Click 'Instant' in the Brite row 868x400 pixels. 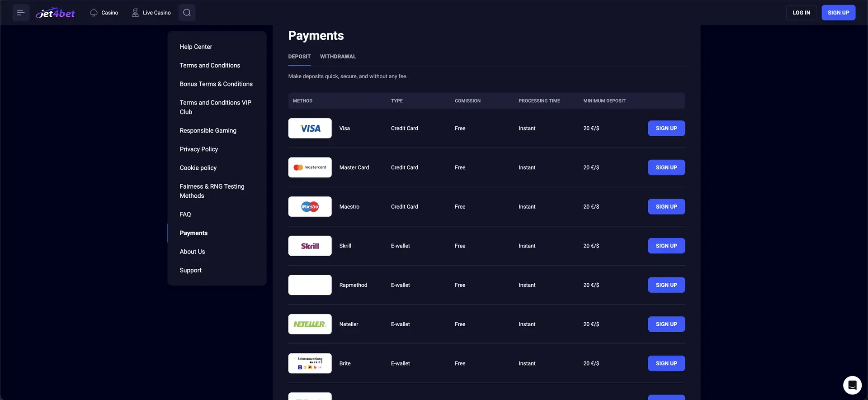(x=527, y=363)
